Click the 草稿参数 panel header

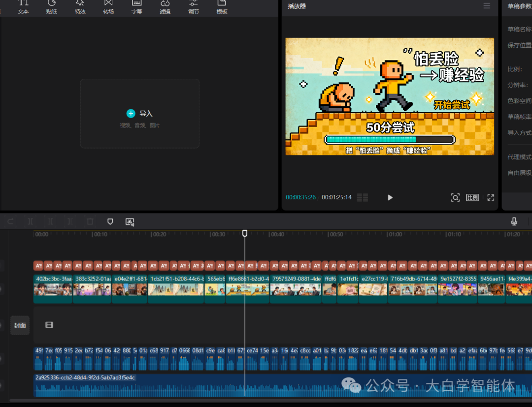(x=520, y=6)
